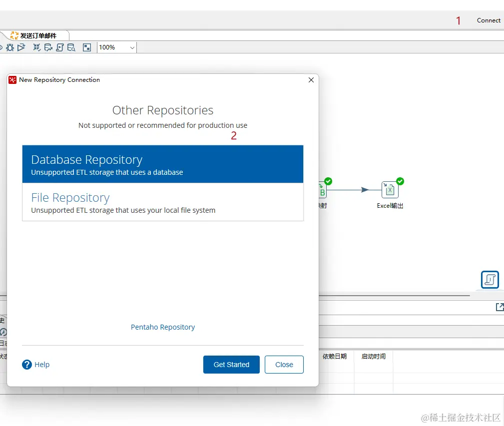This screenshot has width=504, height=426.
Task: Run database impact analysis icon
Action: pos(48,47)
